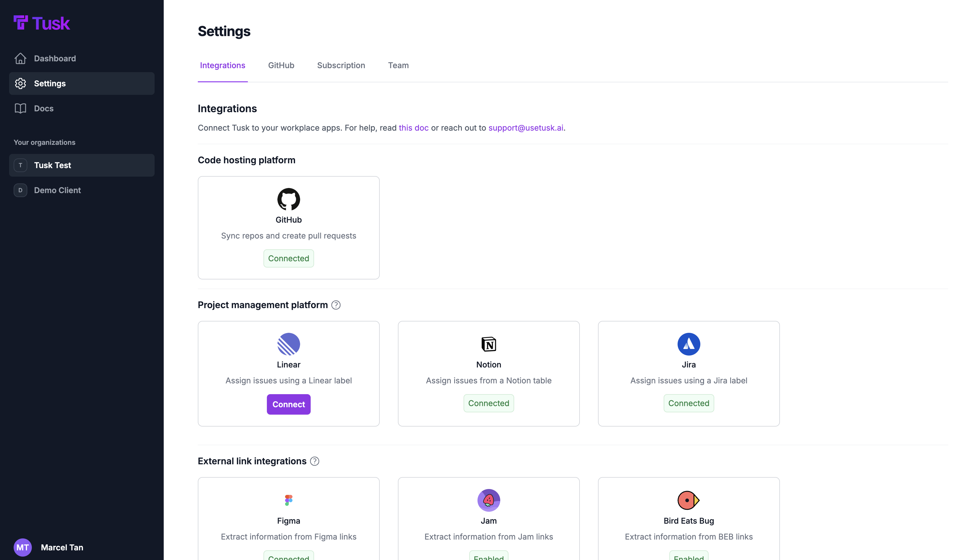Click the Settings gear icon

tap(20, 83)
